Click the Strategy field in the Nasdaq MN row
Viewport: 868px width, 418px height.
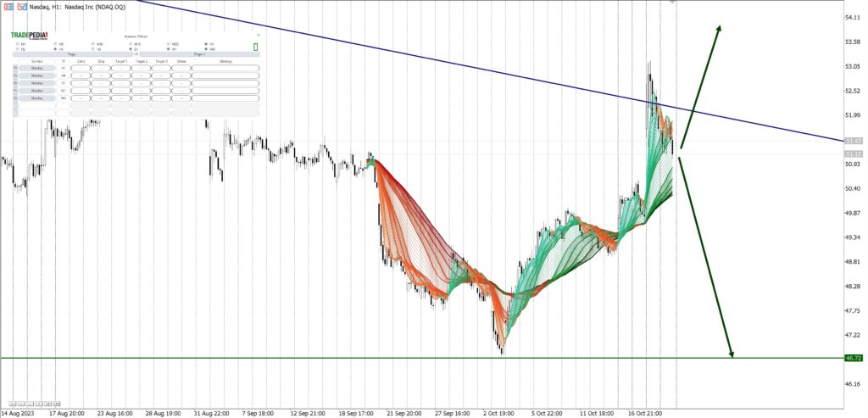coord(225,98)
